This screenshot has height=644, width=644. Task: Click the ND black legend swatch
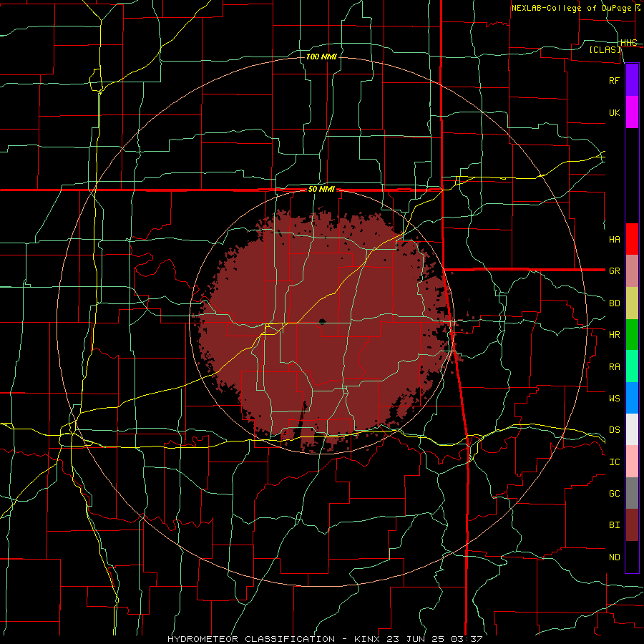click(632, 557)
